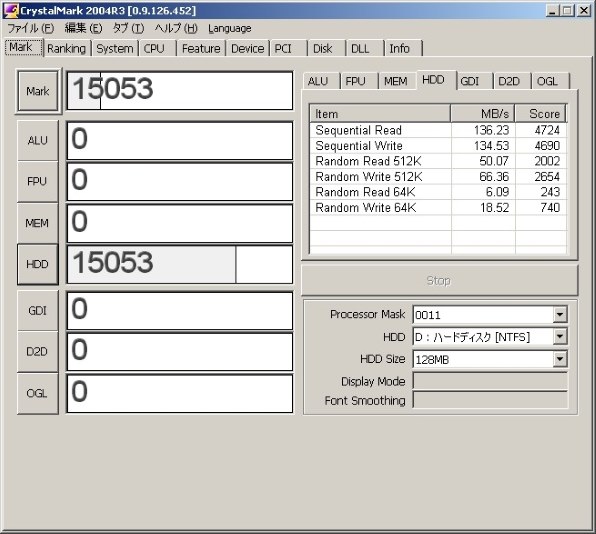Click the Mark total score progress bar
The height and width of the screenshot is (534, 596).
pyautogui.click(x=180, y=91)
